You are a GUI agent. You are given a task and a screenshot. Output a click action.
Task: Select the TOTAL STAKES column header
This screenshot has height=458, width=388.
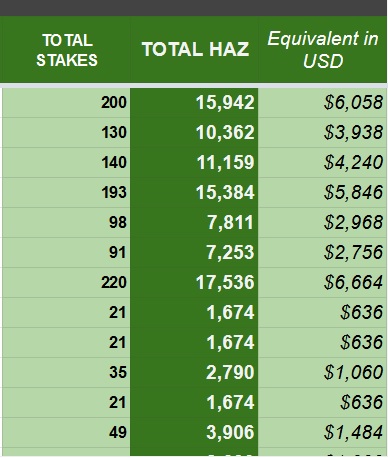tap(66, 50)
